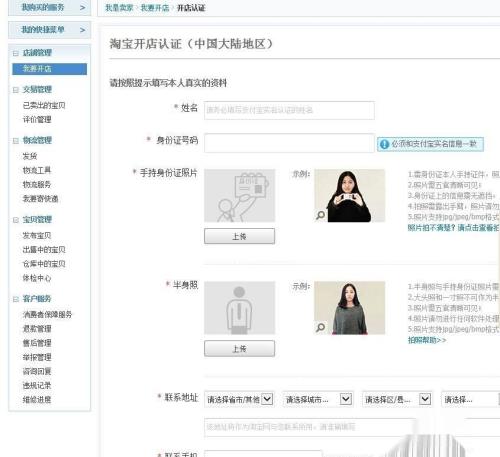Click the ID-card holding placeholder image
This screenshot has height=457, width=500.
pyautogui.click(x=240, y=196)
